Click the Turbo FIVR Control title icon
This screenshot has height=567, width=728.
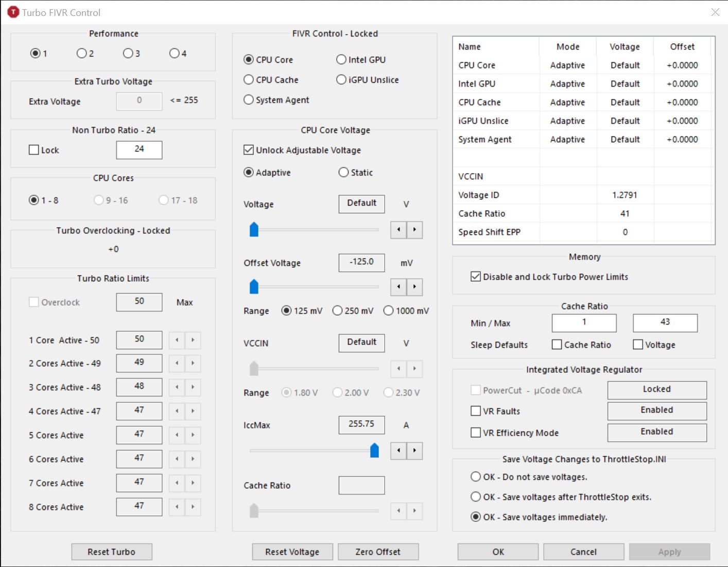click(13, 12)
